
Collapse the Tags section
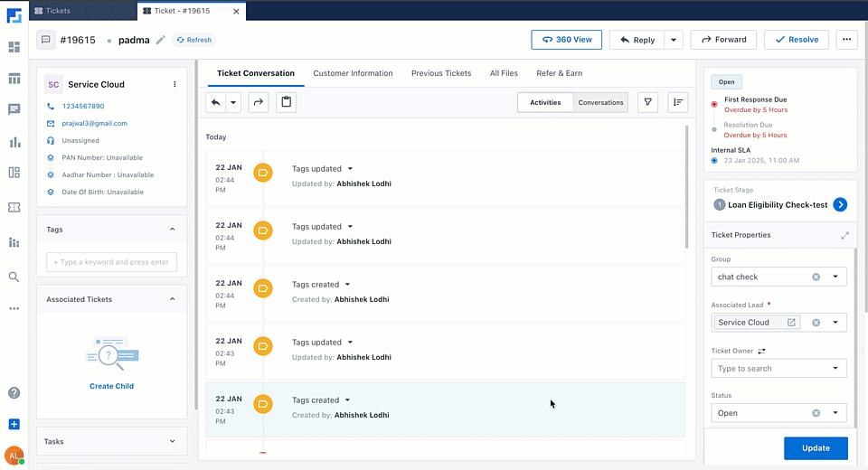tap(172, 230)
